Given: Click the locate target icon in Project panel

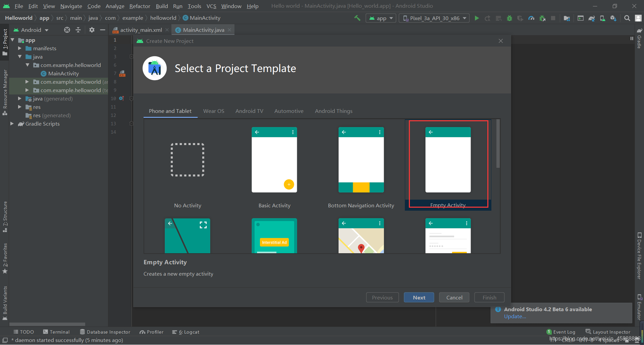Looking at the screenshot, I should coord(67,30).
